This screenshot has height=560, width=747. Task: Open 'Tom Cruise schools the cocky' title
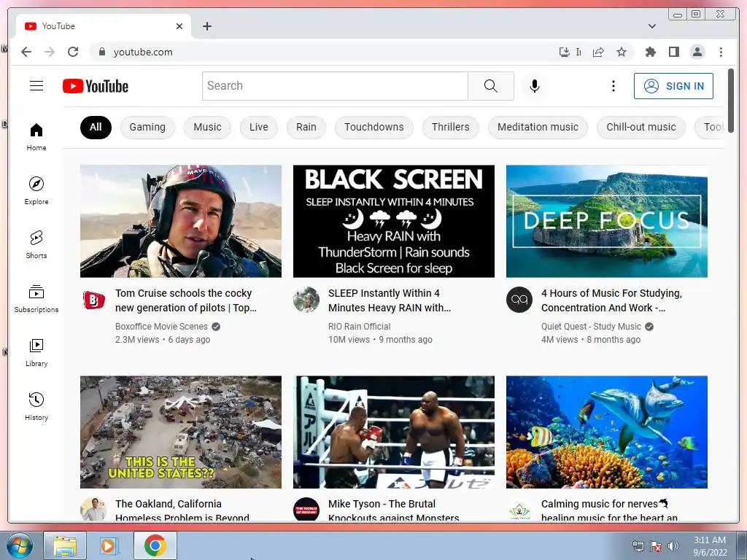pyautogui.click(x=186, y=300)
